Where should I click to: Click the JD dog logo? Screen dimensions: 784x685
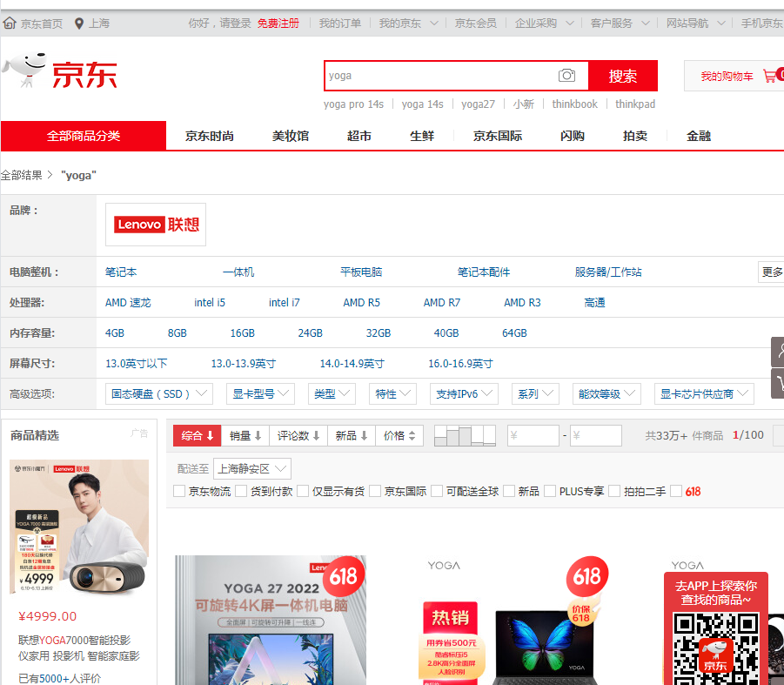(x=25, y=69)
